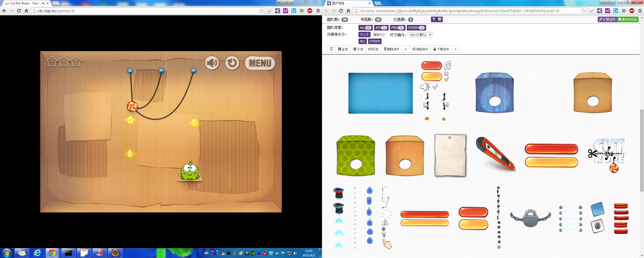Click 全选 to select all images
Screen dimensions: 644x258
[x=343, y=49]
